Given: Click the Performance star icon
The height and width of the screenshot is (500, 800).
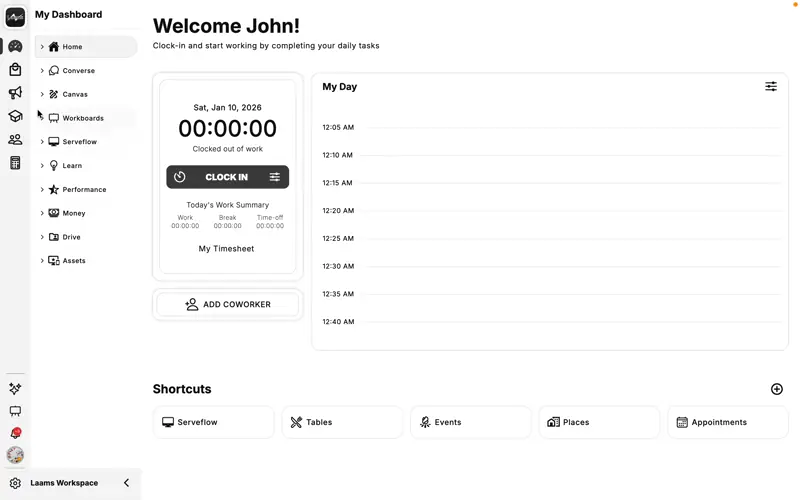Looking at the screenshot, I should tap(54, 189).
